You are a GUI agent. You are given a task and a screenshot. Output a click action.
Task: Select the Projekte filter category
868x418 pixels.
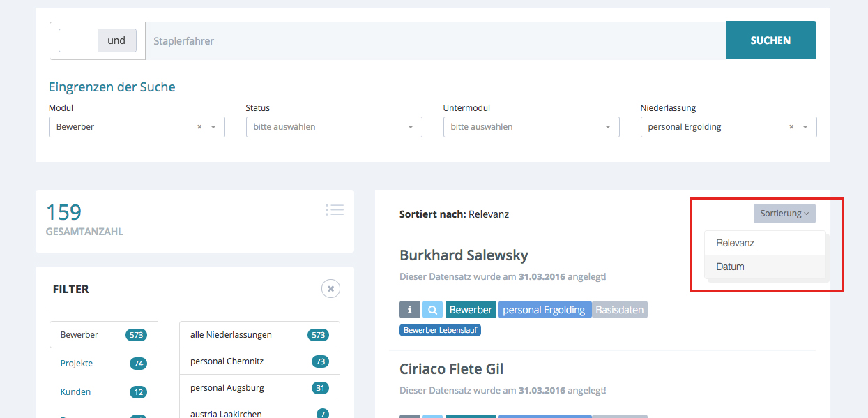(77, 363)
